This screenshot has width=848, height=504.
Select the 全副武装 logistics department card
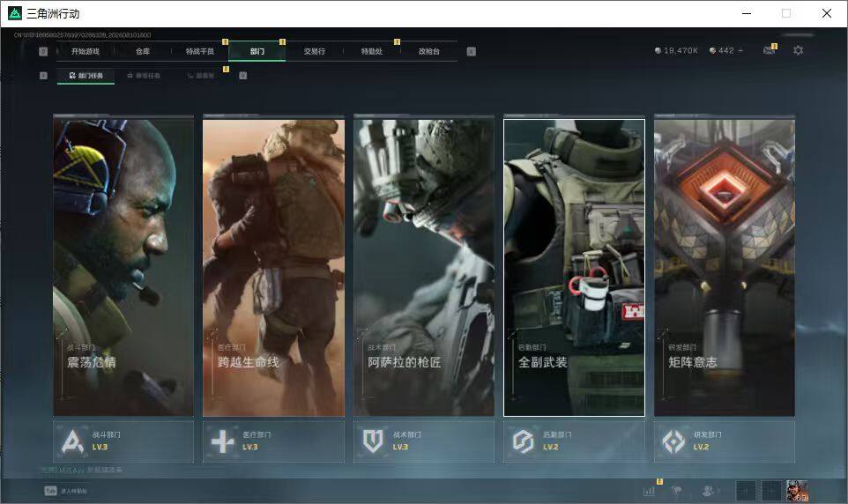[x=575, y=268]
